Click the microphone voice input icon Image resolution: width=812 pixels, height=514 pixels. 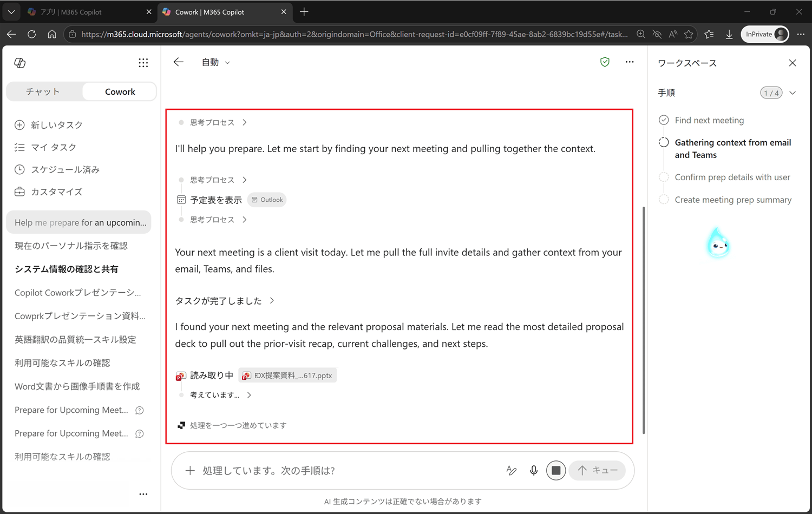pyautogui.click(x=534, y=471)
